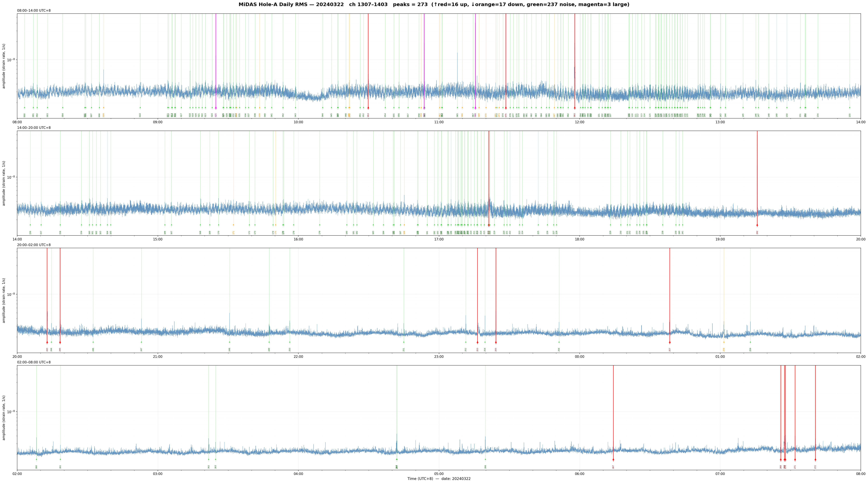Click the '21:00' time tick label
Screen dimensions: 868x483
[x=158, y=357]
